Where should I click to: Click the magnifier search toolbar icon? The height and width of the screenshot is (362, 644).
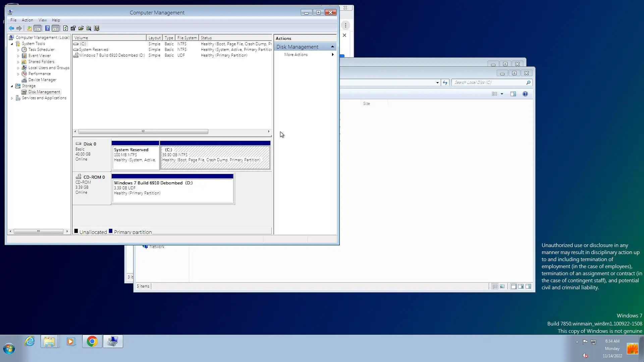coord(89,28)
